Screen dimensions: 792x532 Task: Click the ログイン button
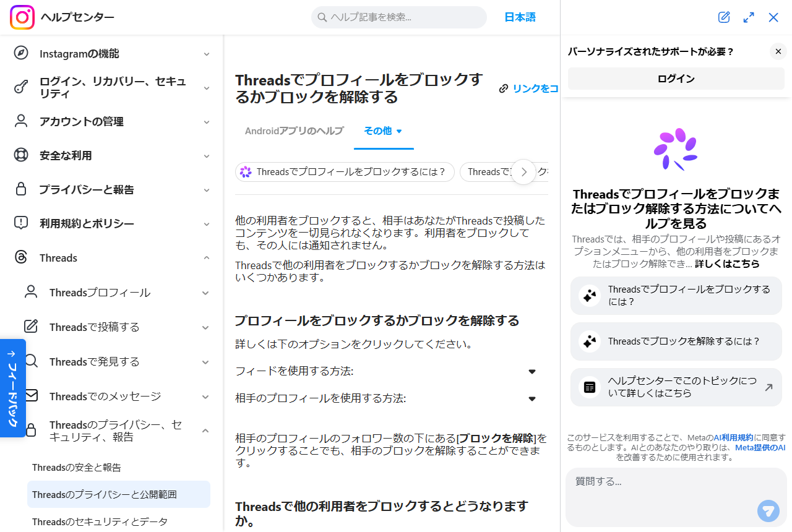[x=676, y=79]
